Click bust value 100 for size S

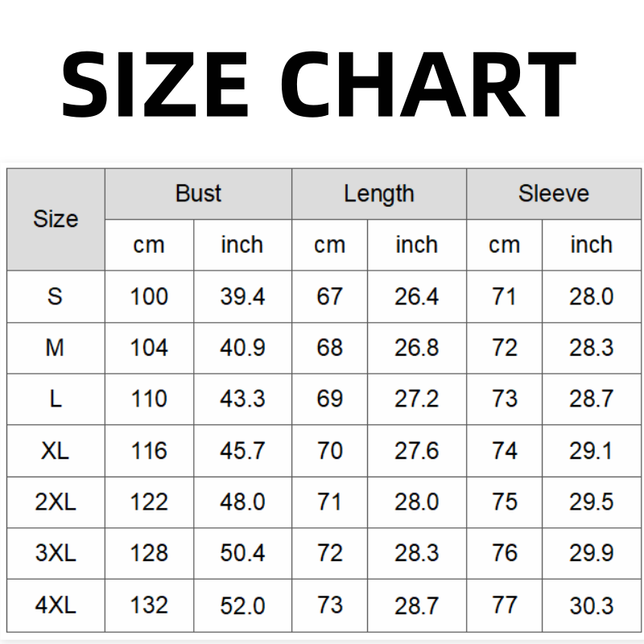pos(149,296)
